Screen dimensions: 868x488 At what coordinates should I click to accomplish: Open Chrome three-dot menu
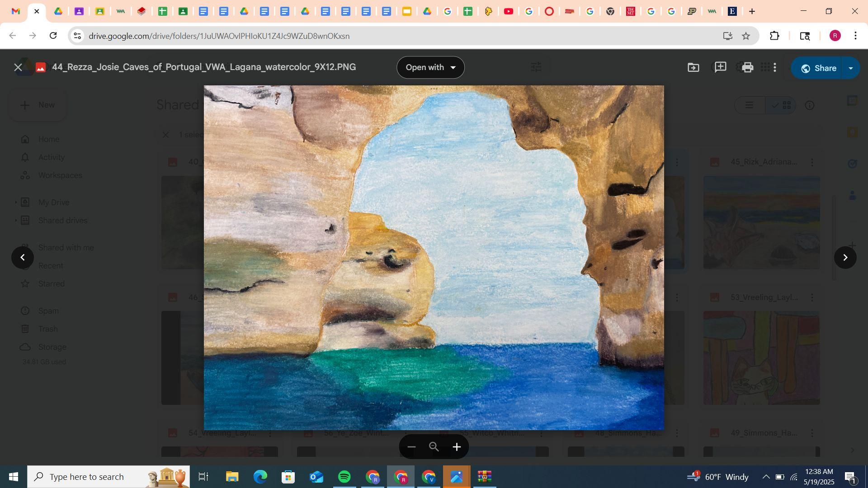(x=855, y=36)
